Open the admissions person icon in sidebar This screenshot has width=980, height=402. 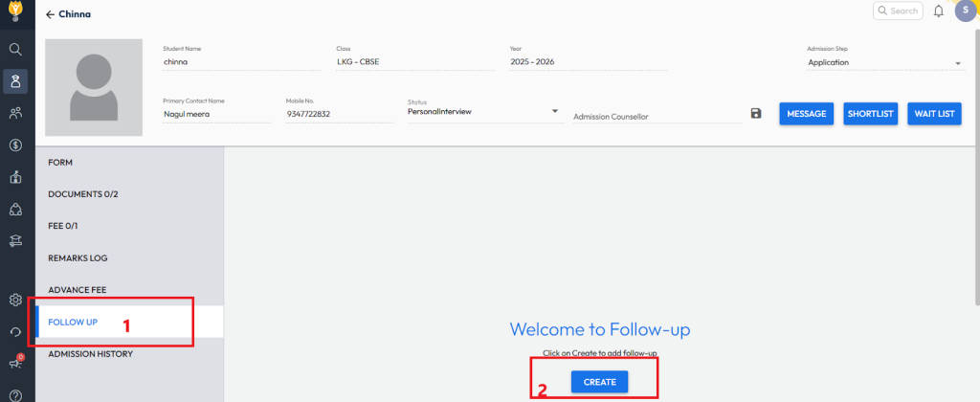(15, 81)
